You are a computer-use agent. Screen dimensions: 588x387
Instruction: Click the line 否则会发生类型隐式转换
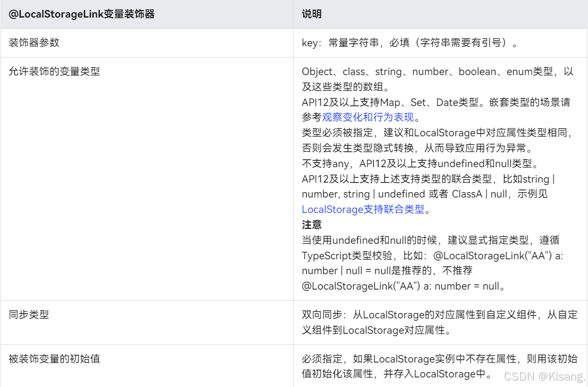point(418,148)
